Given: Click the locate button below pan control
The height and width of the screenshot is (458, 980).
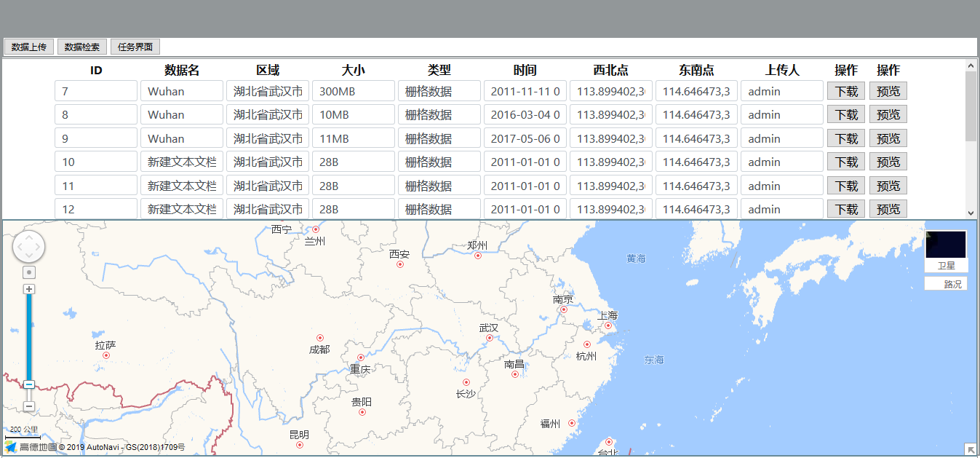Looking at the screenshot, I should pyautogui.click(x=29, y=272).
